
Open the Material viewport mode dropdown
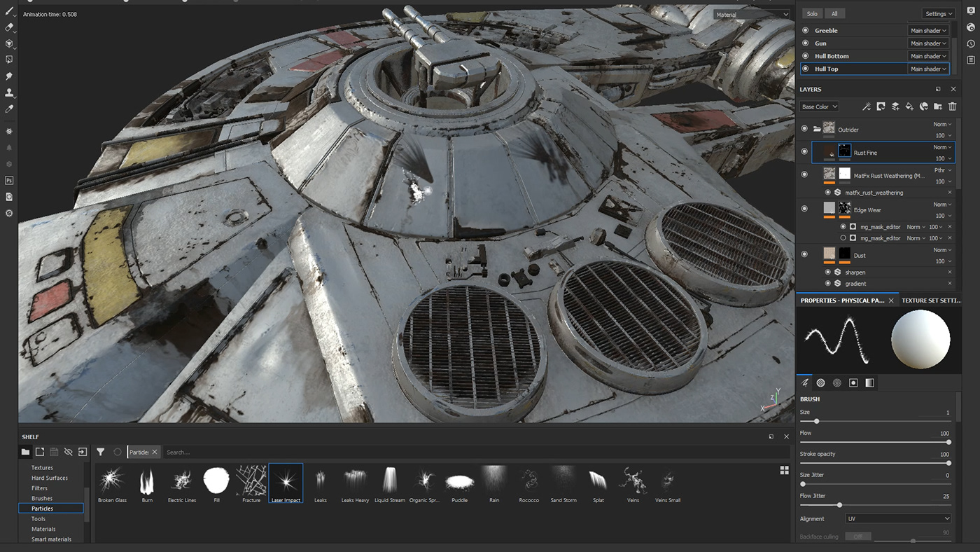pos(752,14)
